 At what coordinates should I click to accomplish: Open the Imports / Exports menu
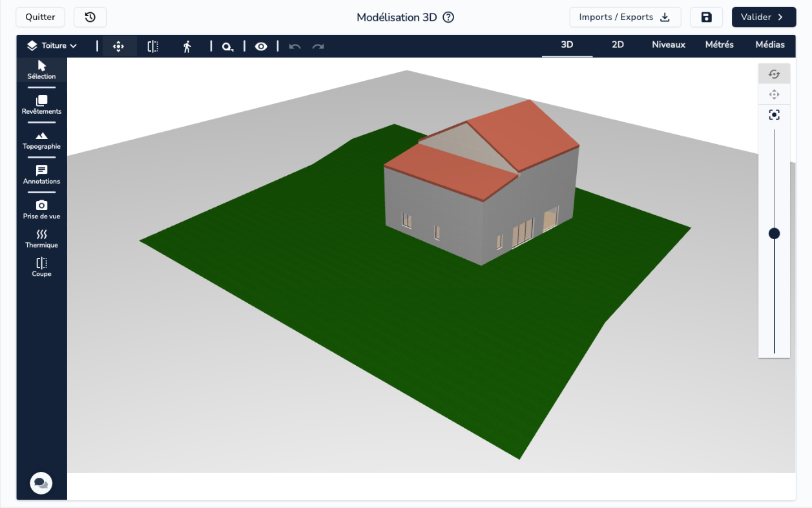[625, 17]
